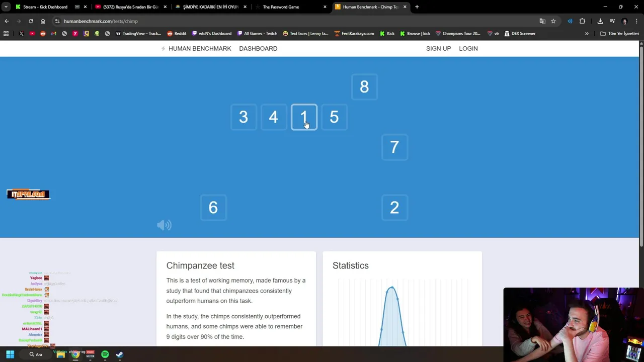Image resolution: width=644 pixels, height=362 pixels.
Task: Click the number 2 tile
Action: click(x=394, y=208)
